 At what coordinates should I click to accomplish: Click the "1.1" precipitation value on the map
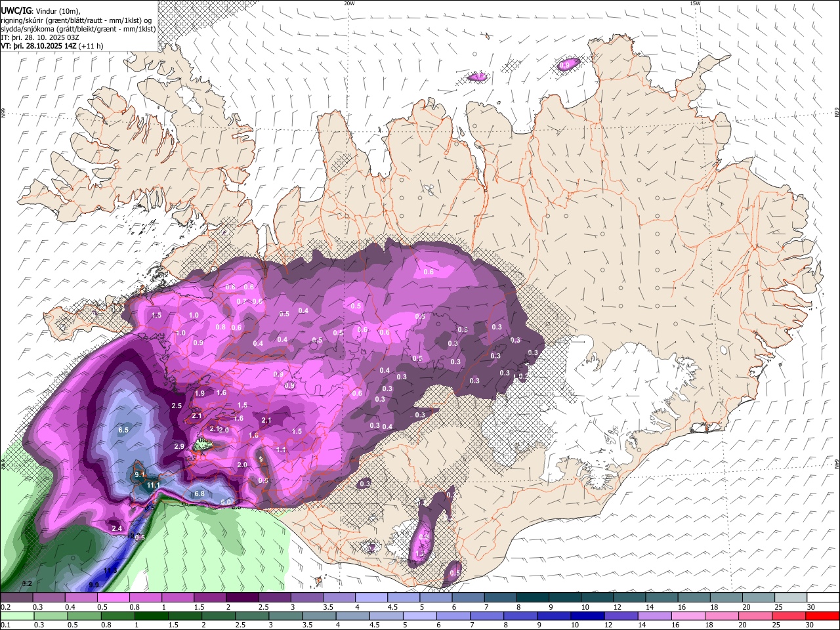pos(281,450)
